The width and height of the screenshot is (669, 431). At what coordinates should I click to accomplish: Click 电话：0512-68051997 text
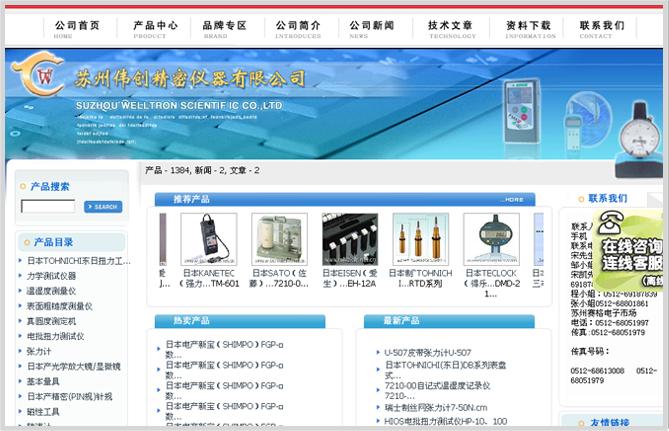click(x=610, y=323)
